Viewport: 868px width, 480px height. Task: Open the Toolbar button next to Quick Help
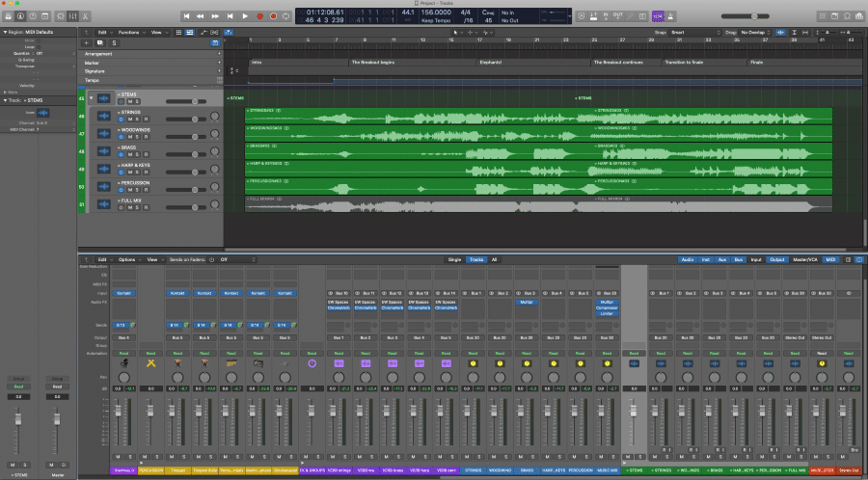(x=44, y=16)
